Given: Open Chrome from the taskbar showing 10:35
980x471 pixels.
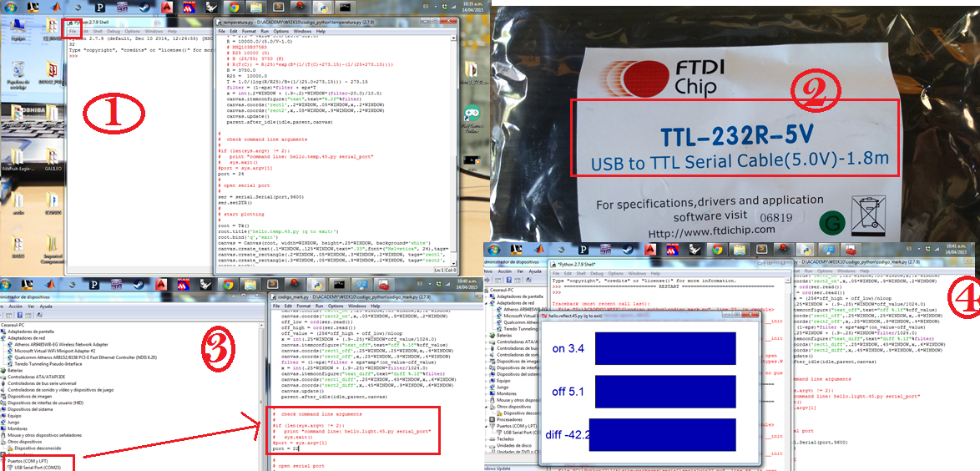Looking at the screenshot, I should point(235,7).
